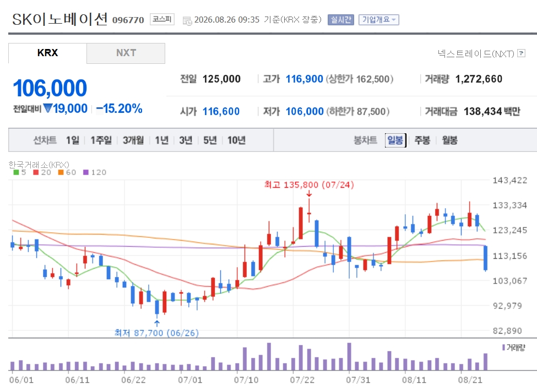Open the 넥스트레이드(NXT) link

tap(476, 53)
